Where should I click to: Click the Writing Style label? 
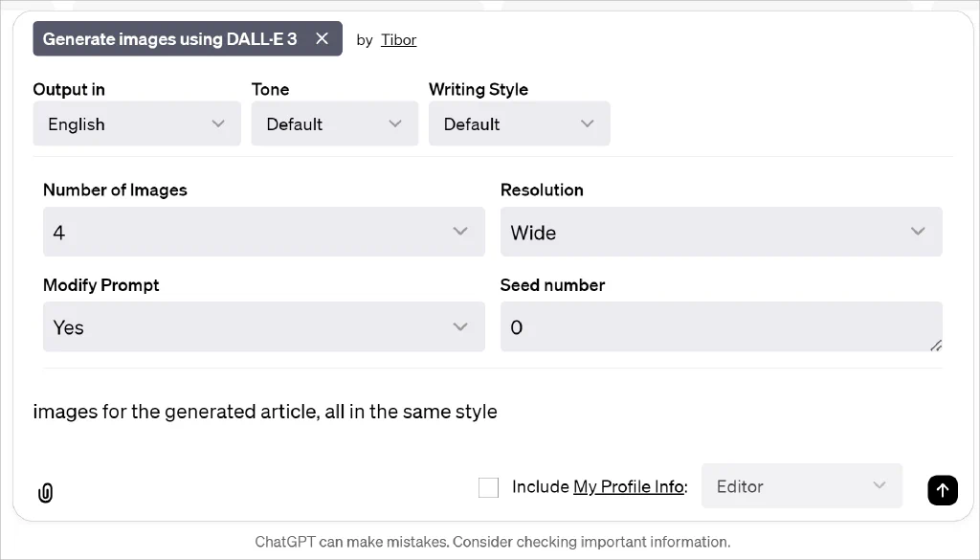(478, 89)
